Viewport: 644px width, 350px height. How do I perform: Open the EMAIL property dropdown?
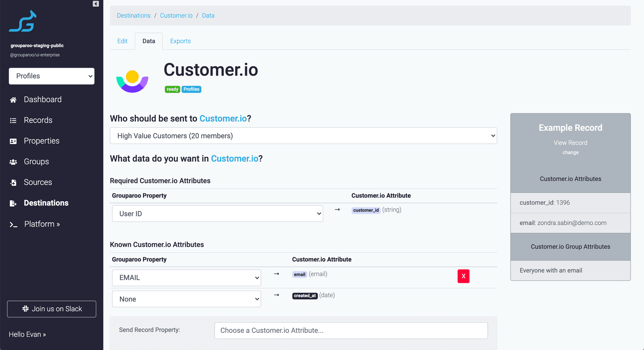coord(186,278)
